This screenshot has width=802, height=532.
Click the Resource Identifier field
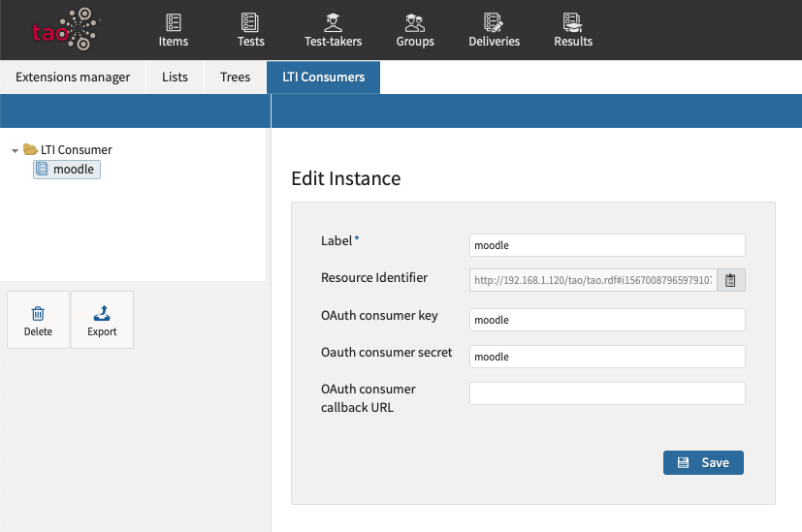(x=593, y=280)
